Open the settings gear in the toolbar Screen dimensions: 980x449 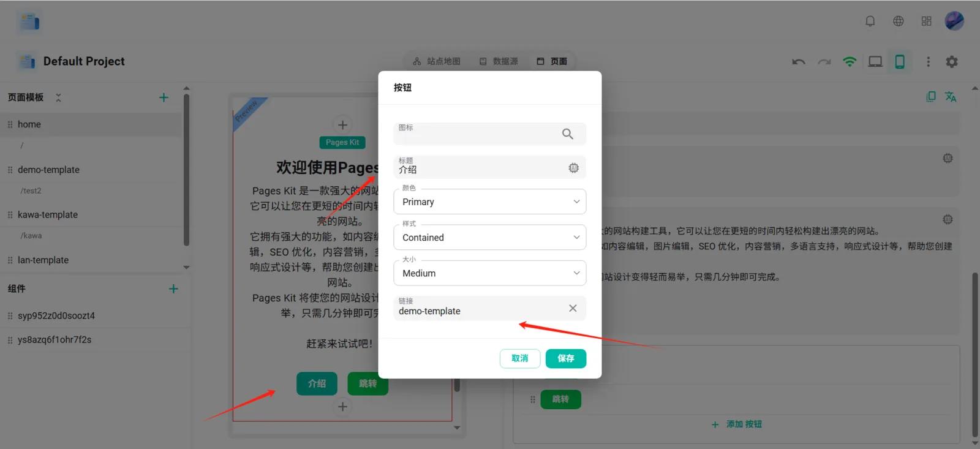tap(952, 62)
